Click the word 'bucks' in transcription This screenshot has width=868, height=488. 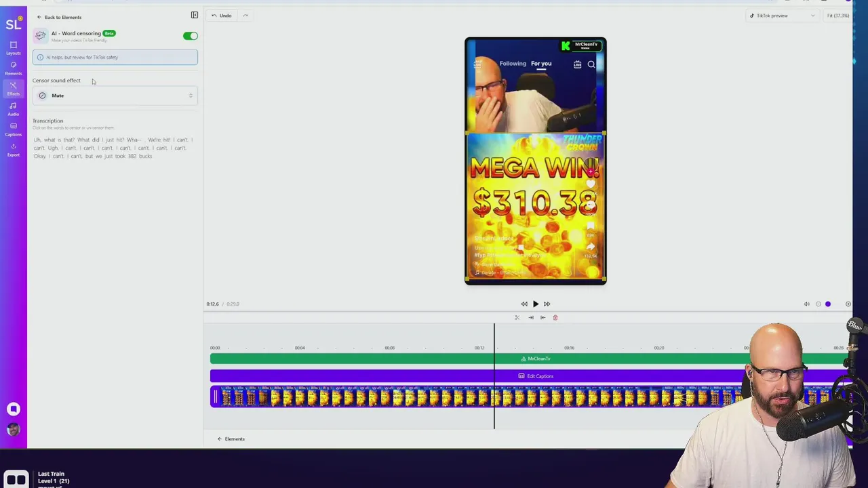pos(145,156)
